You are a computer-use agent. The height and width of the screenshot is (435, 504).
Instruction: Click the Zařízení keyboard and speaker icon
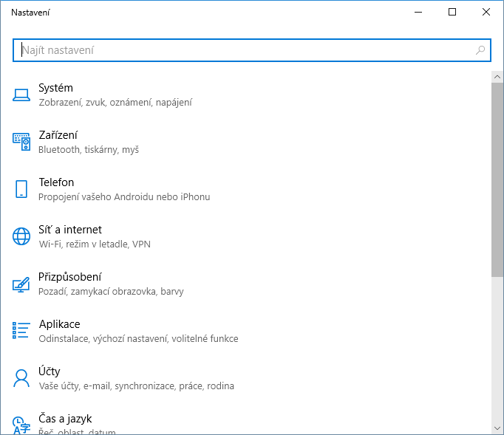coord(21,142)
